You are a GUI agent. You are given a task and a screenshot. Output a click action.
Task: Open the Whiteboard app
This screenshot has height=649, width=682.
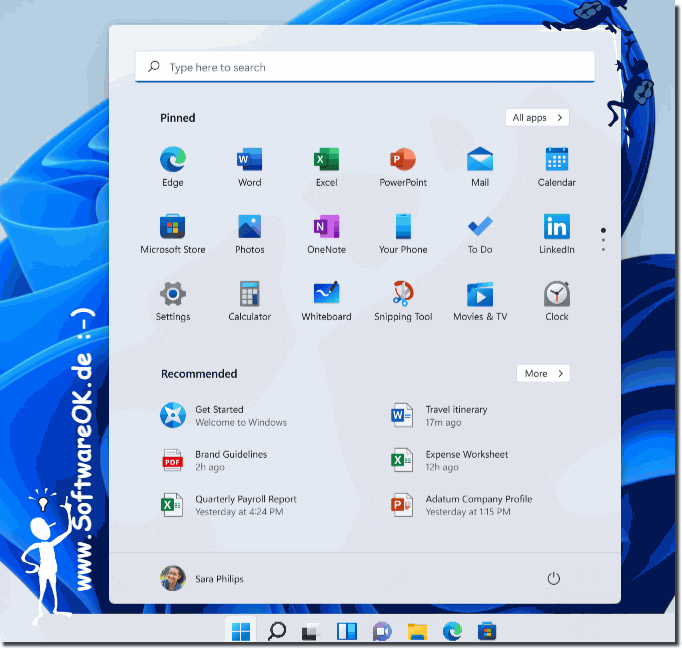coord(326,301)
